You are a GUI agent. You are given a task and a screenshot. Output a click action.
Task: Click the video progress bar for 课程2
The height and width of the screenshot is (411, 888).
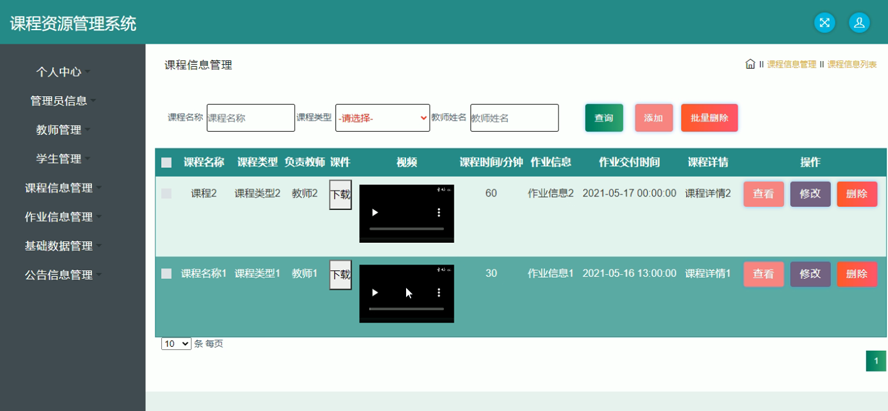pos(406,230)
